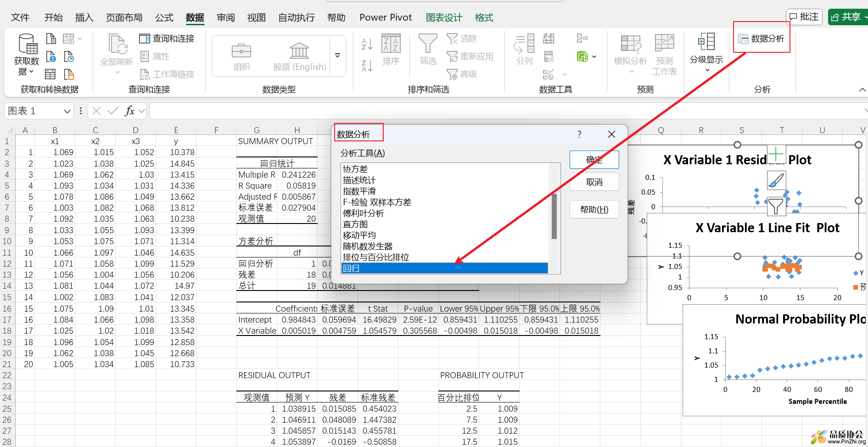Select the Organization (组织) data type
Image resolution: width=868 pixels, height=447 pixels.
point(241,56)
